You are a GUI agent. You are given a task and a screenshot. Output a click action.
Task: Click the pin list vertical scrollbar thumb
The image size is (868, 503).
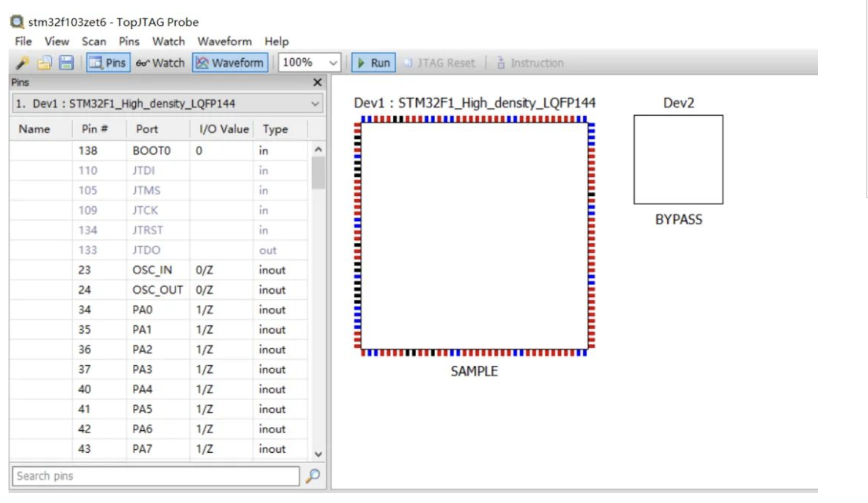318,173
